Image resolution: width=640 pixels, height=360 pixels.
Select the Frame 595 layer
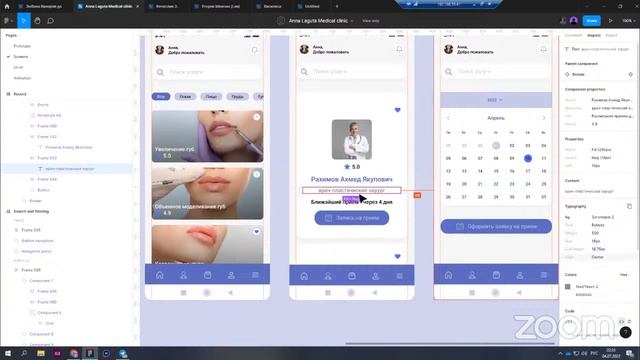(31, 270)
